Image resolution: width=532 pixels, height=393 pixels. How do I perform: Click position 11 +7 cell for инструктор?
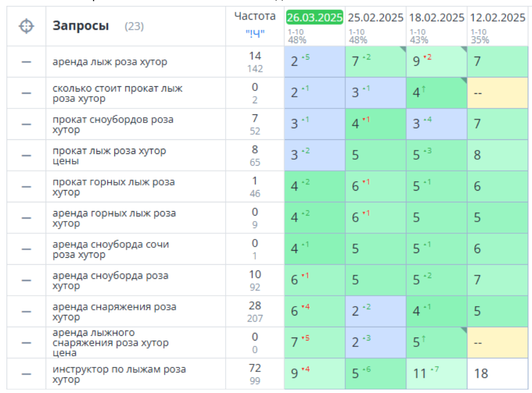click(437, 374)
